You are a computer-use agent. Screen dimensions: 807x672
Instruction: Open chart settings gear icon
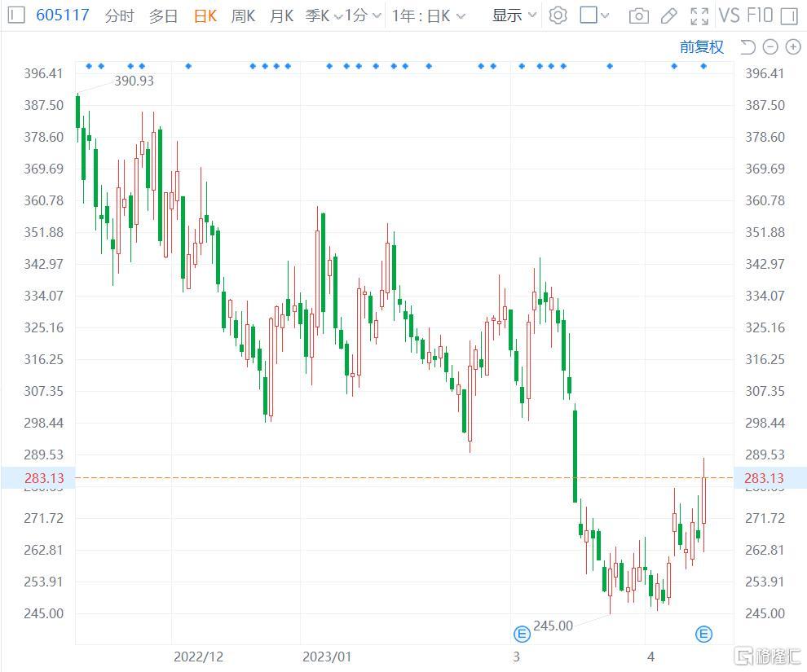click(x=558, y=15)
